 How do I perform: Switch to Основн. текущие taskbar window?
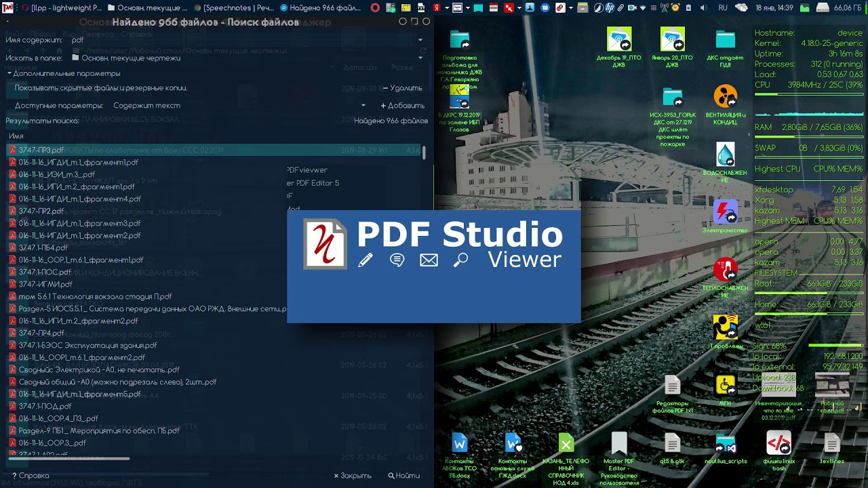pos(146,7)
